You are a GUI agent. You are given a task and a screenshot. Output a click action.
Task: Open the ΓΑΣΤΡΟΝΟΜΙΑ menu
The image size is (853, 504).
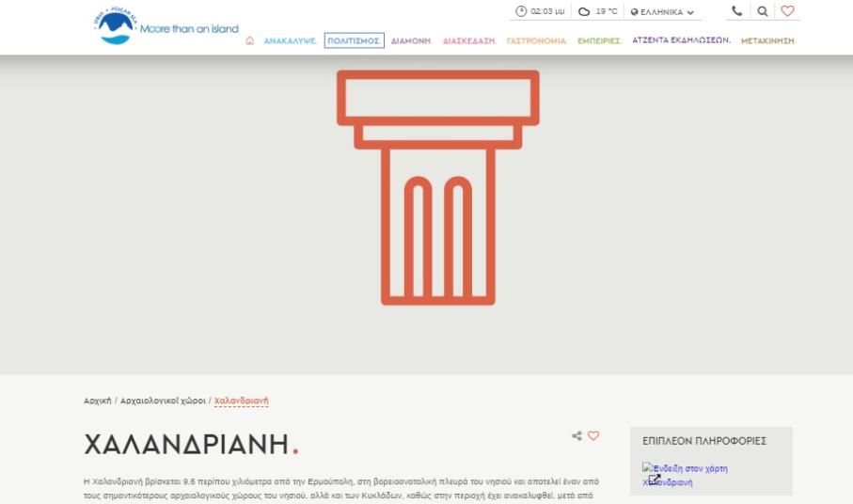[x=536, y=40]
